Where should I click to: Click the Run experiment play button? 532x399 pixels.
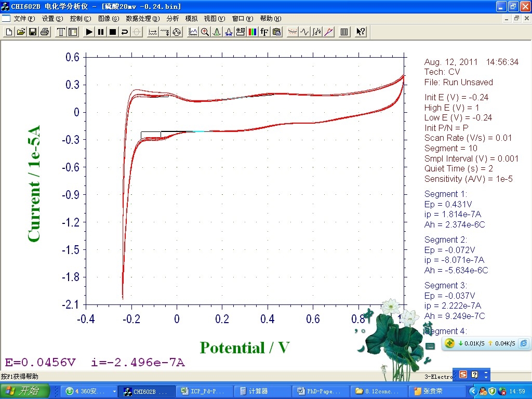(x=89, y=32)
